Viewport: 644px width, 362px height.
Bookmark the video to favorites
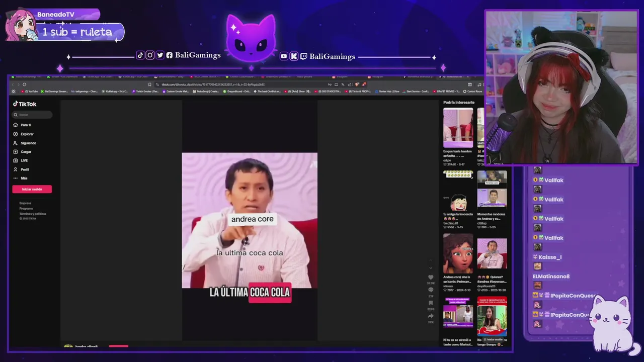431,303
